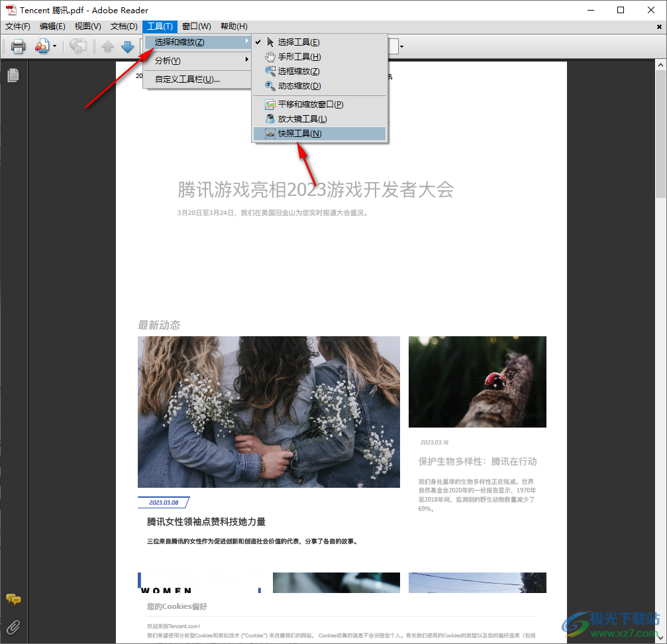Click the 您的Cookies偏好 heading
Image resolution: width=667 pixels, height=644 pixels.
[177, 606]
